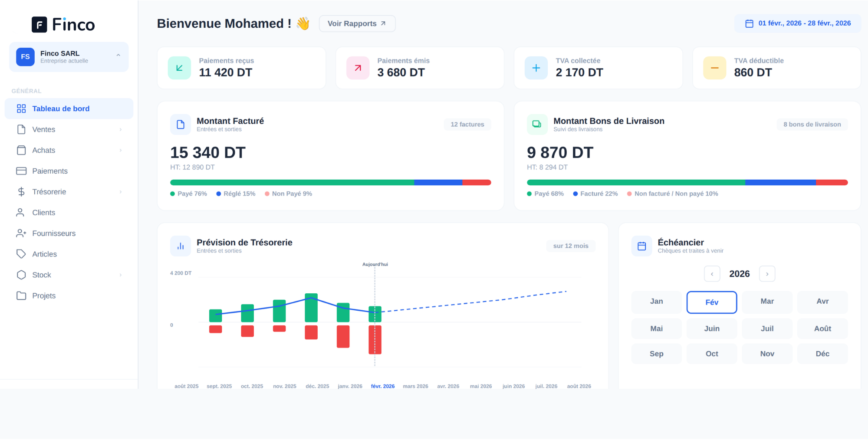Click the Projets folder icon
This screenshot has width=868, height=440.
(x=21, y=296)
